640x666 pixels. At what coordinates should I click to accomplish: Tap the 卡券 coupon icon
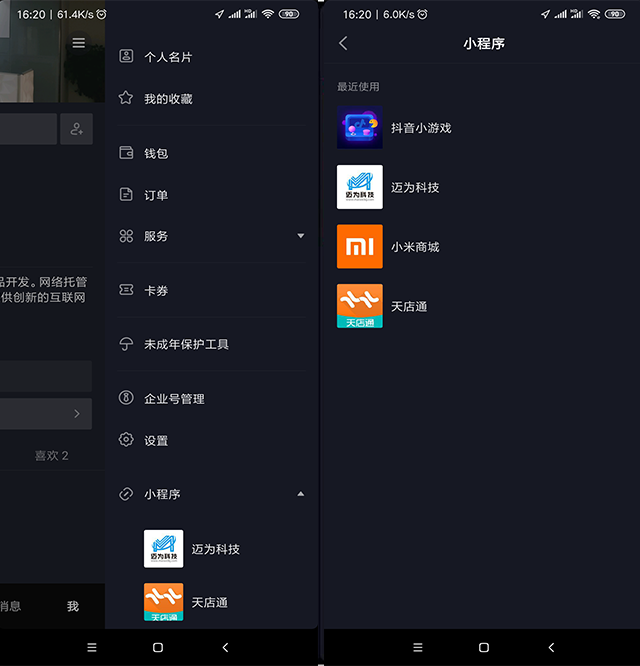126,290
